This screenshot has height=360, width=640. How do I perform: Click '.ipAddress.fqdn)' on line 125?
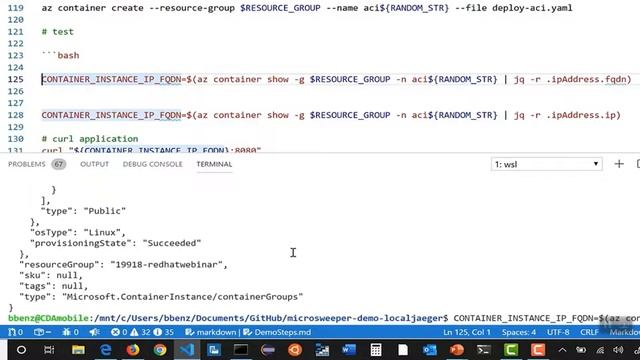click(x=589, y=79)
